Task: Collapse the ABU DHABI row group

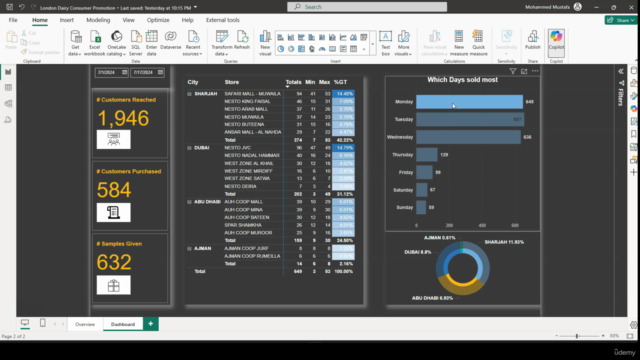Action: click(189, 202)
